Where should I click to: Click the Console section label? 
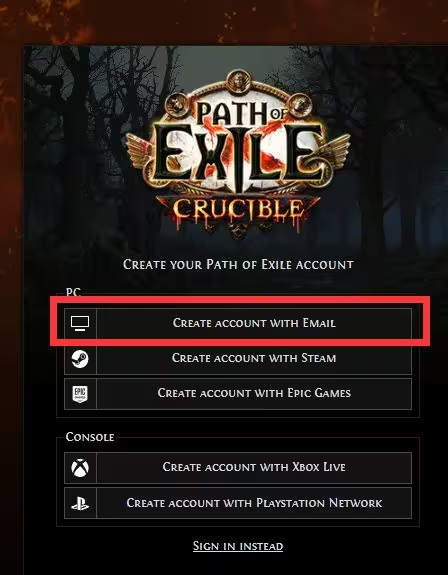click(90, 437)
